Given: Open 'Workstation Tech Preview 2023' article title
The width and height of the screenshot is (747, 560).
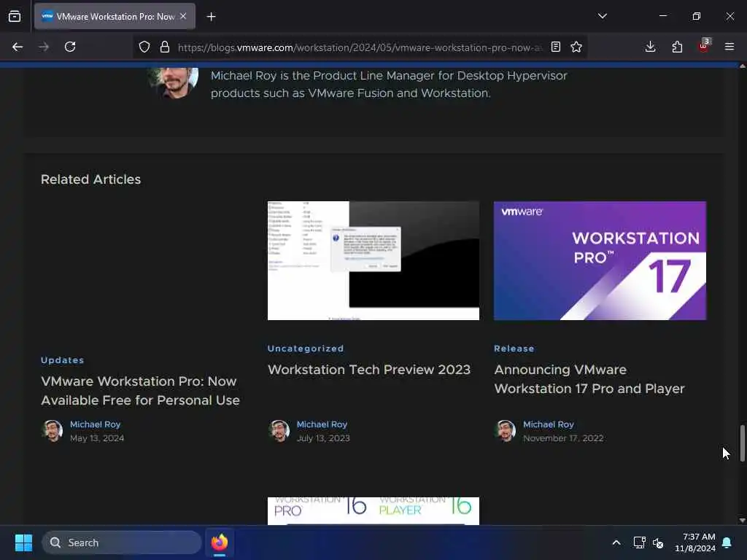Looking at the screenshot, I should 369,370.
